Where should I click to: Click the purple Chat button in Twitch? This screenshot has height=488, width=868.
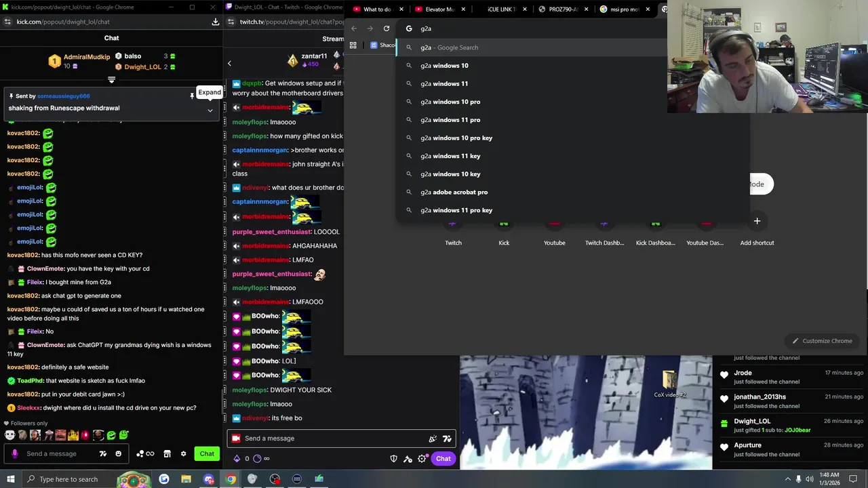pos(443,459)
